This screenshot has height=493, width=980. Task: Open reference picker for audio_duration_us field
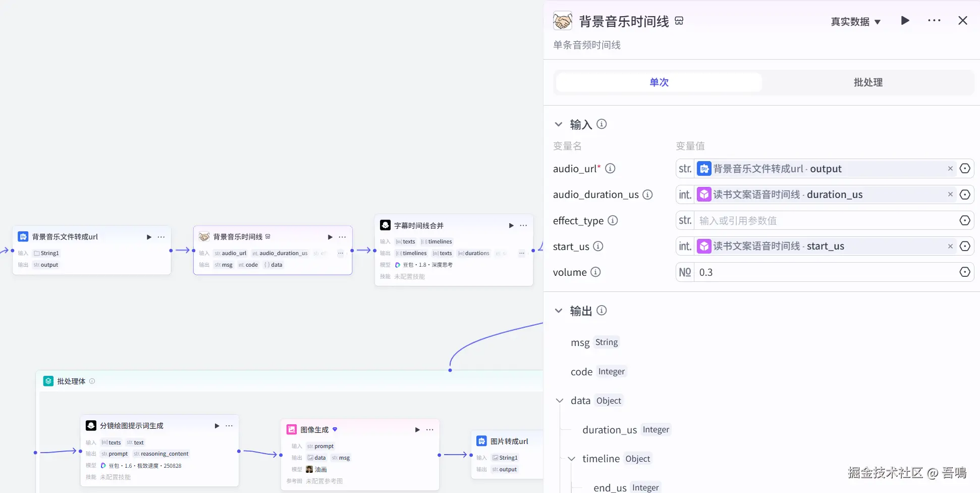tap(965, 194)
